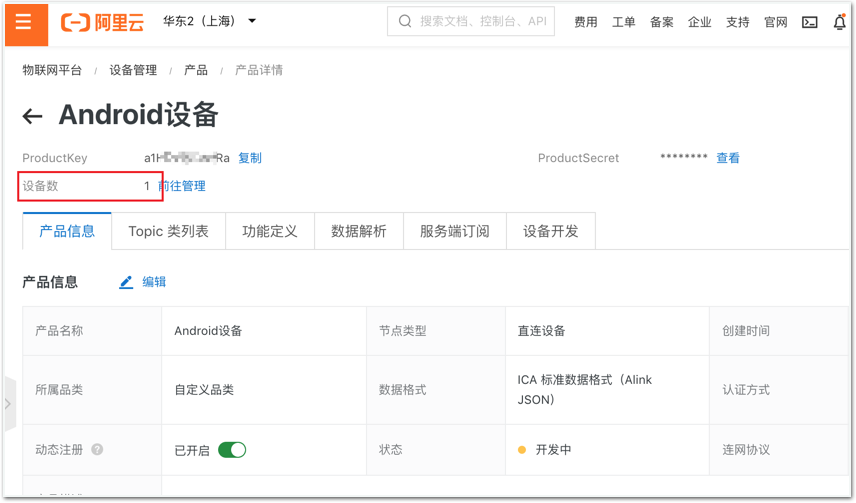Click the 前往管理 link
The image size is (856, 503).
tap(182, 186)
